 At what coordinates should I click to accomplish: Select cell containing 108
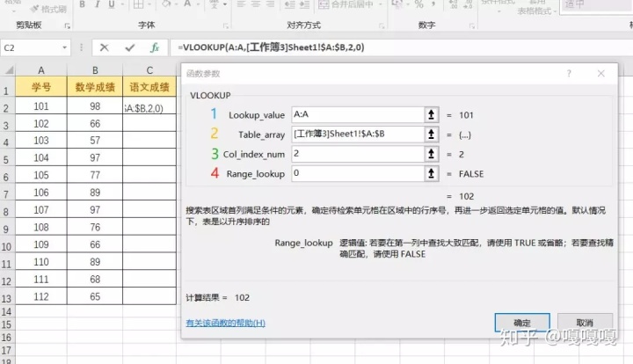[41, 227]
